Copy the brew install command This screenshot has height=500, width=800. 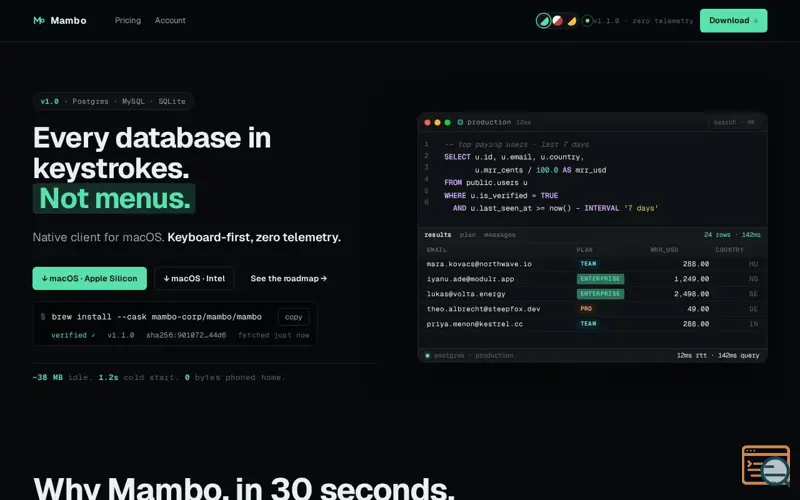click(293, 317)
